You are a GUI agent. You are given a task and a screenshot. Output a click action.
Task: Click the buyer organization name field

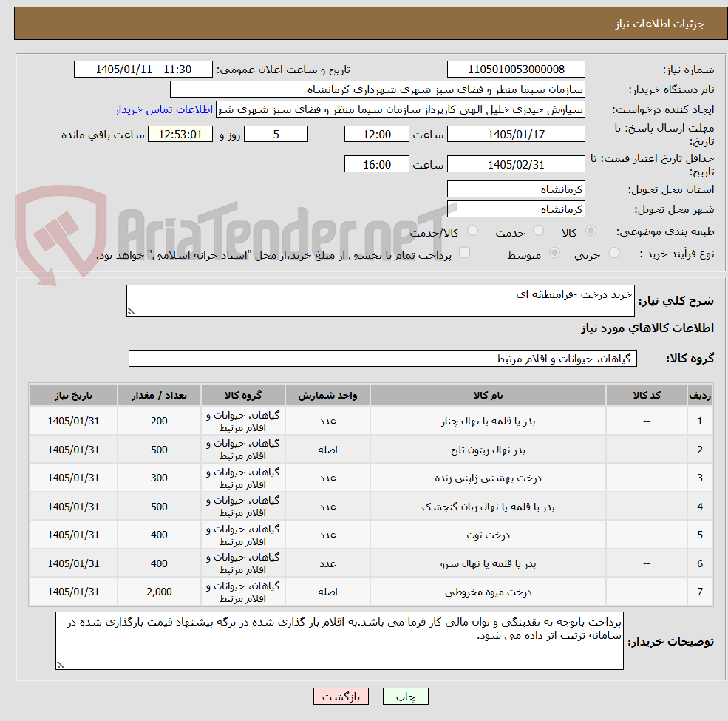(378, 89)
